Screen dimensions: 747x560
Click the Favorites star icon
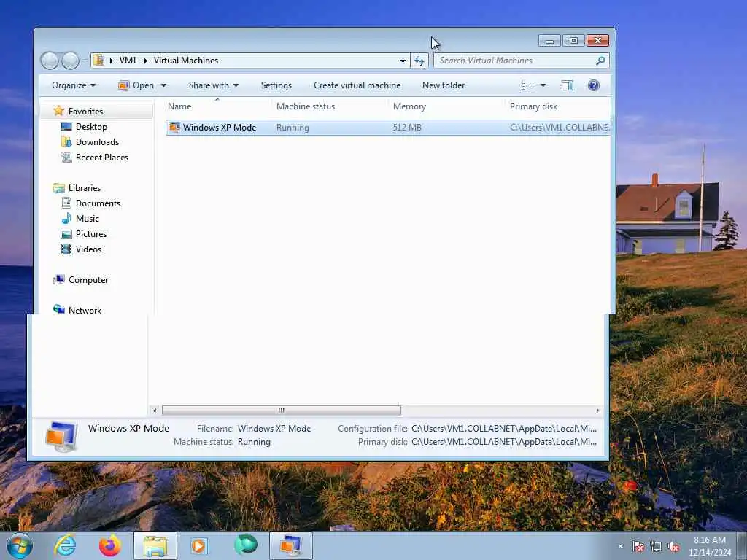point(58,111)
